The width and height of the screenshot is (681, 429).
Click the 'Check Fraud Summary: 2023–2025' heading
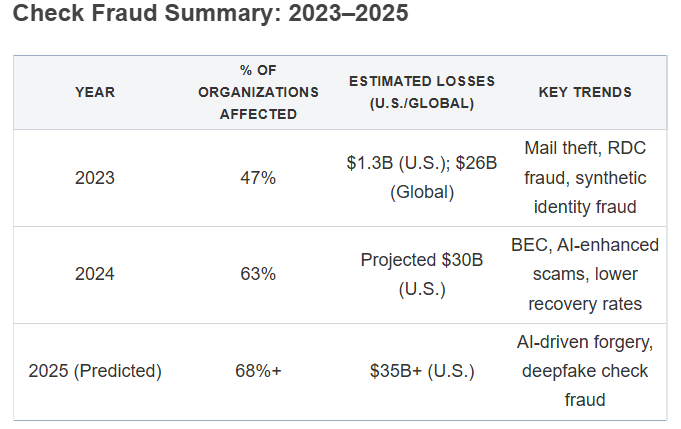196,17
